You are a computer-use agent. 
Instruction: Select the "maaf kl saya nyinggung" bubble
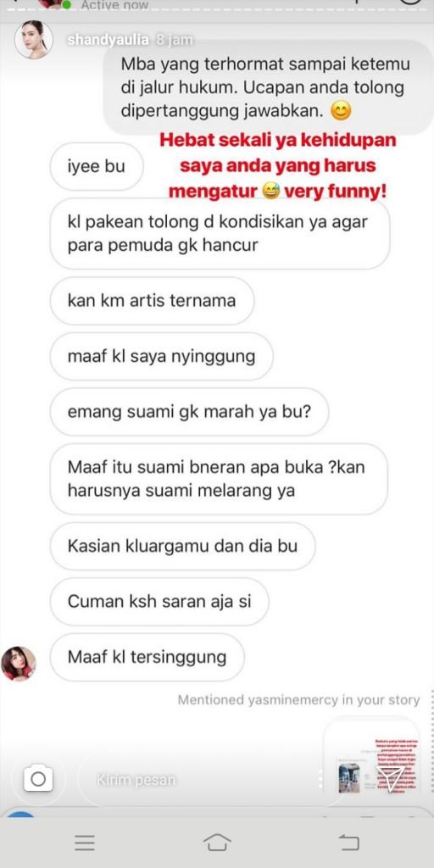click(x=161, y=356)
